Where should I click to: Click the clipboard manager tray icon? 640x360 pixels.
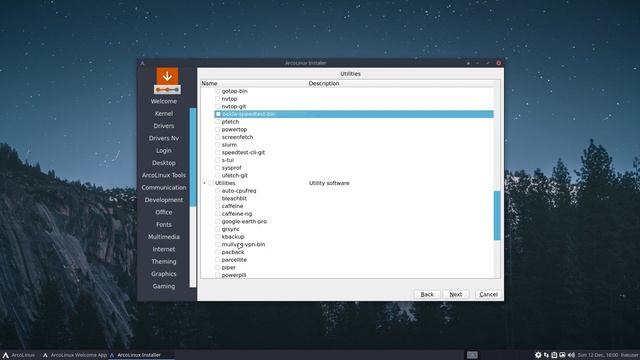point(554,355)
